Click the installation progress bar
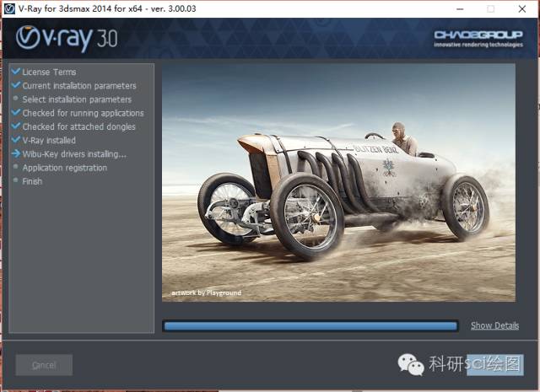Screen dimensions: 540x392 [310, 325]
